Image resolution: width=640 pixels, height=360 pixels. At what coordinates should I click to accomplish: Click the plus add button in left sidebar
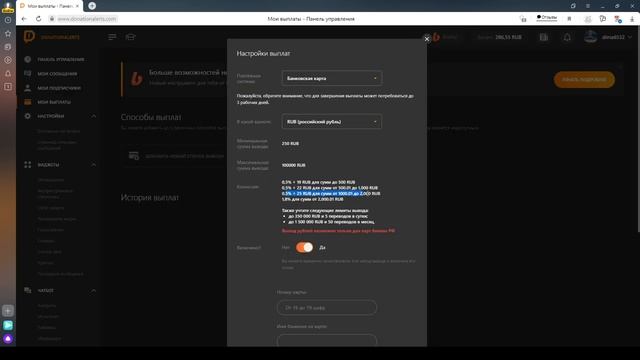click(x=8, y=311)
